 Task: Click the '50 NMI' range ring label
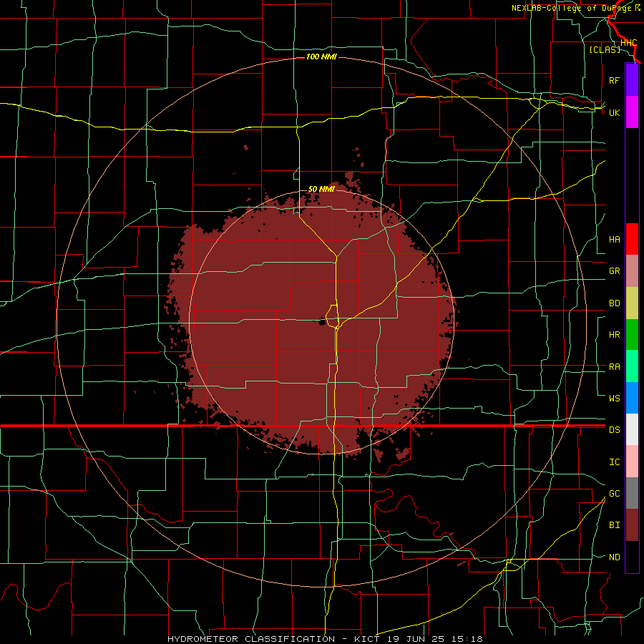click(x=321, y=189)
